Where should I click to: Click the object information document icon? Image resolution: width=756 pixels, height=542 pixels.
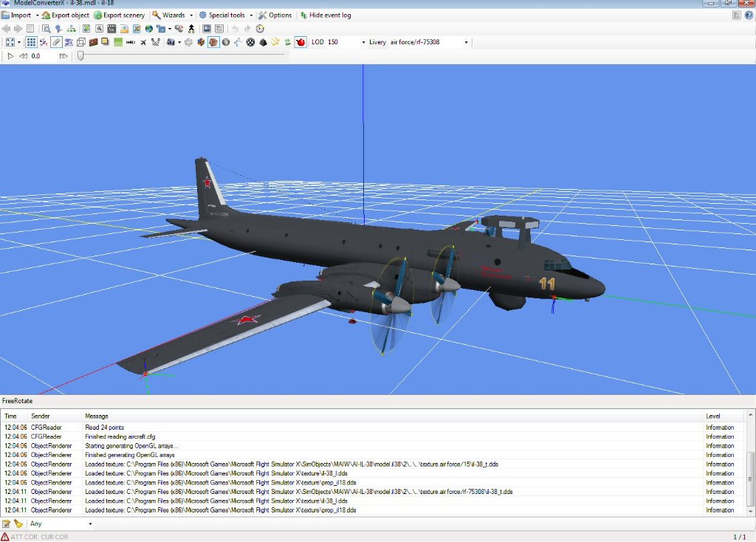(30, 29)
